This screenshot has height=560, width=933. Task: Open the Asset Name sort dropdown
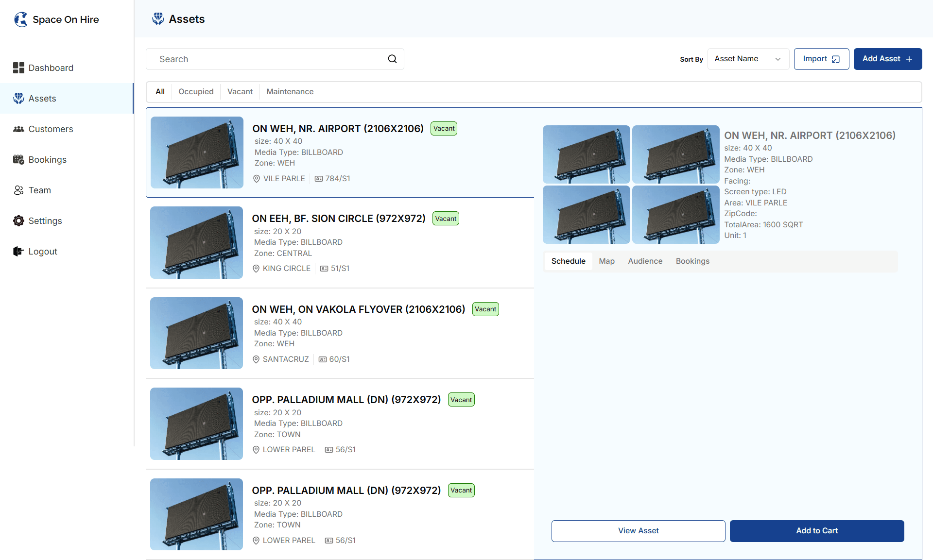coord(748,59)
